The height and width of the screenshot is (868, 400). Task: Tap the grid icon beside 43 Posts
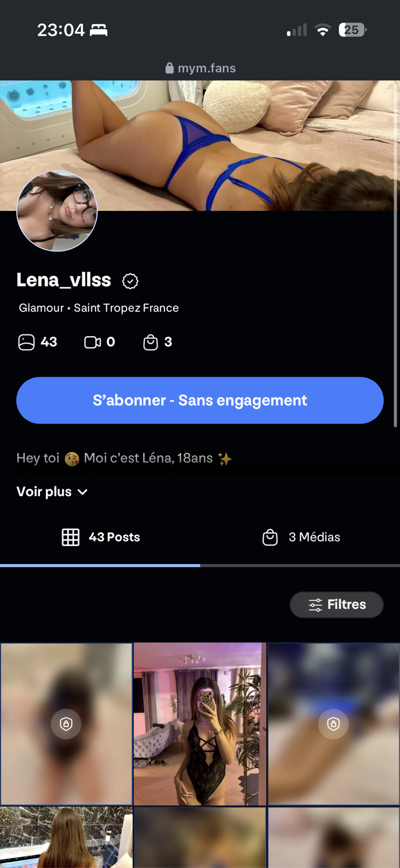pyautogui.click(x=70, y=537)
